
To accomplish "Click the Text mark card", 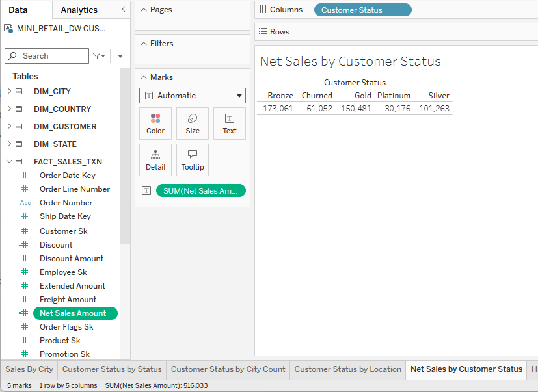I will tap(230, 124).
